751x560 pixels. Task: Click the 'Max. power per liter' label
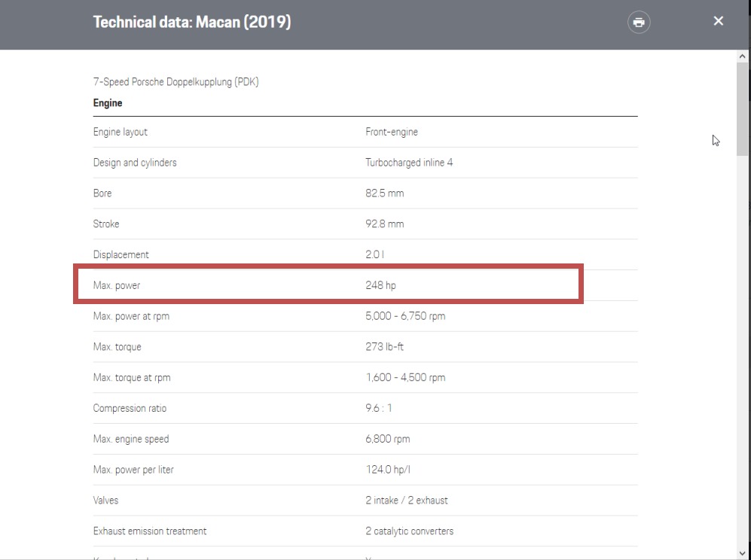pyautogui.click(x=133, y=470)
